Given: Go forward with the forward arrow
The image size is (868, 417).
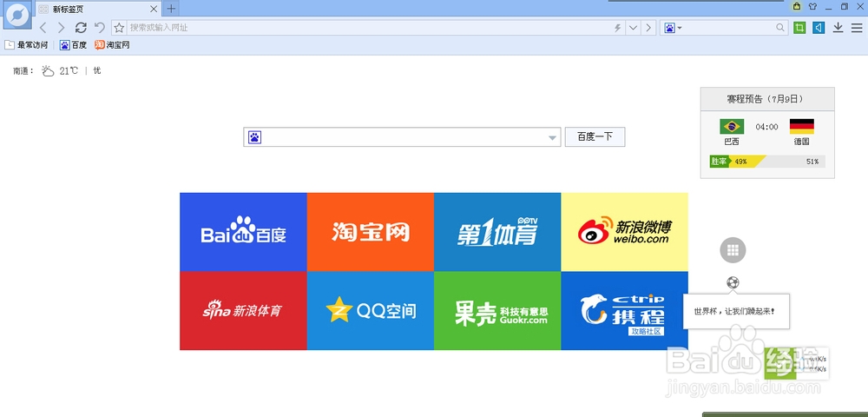Looking at the screenshot, I should (61, 28).
